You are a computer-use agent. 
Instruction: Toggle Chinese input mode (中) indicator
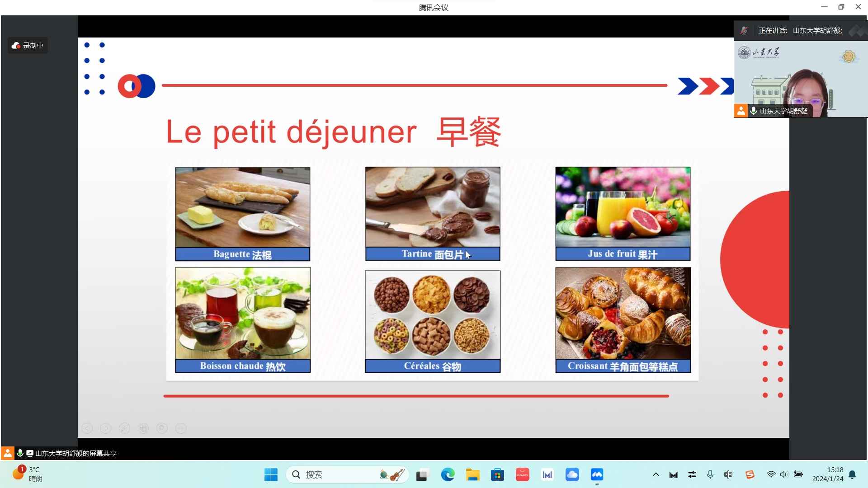pyautogui.click(x=728, y=474)
